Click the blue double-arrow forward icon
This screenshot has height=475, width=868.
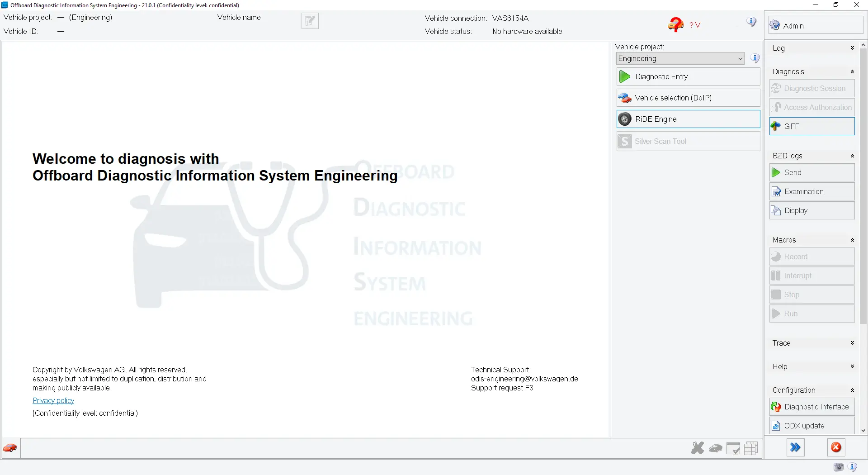coord(795,447)
